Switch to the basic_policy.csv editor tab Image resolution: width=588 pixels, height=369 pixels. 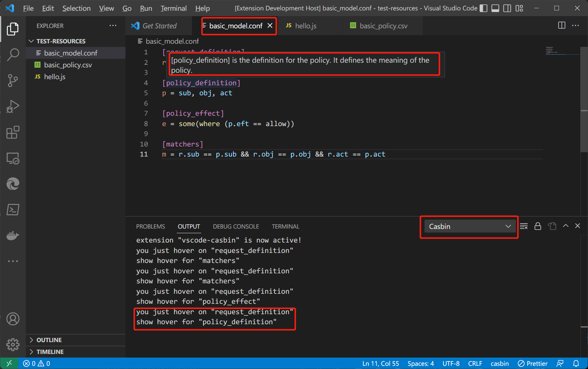coord(383,26)
